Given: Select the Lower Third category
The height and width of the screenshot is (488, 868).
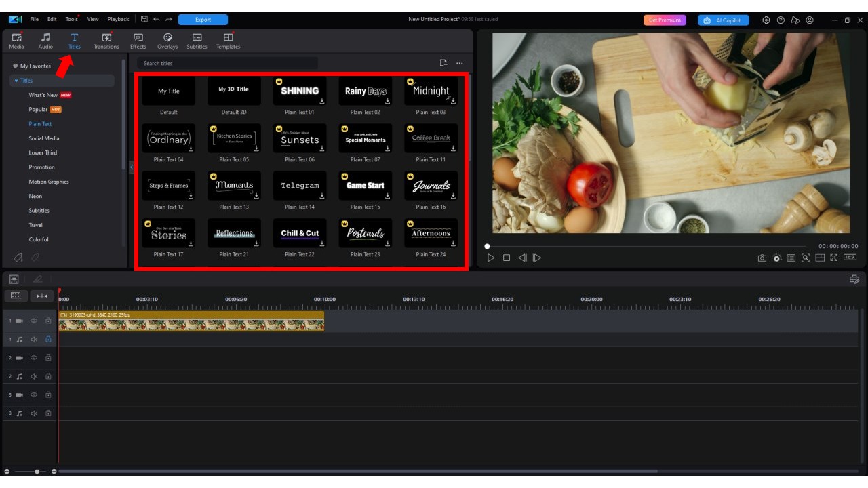Looking at the screenshot, I should pyautogui.click(x=43, y=152).
